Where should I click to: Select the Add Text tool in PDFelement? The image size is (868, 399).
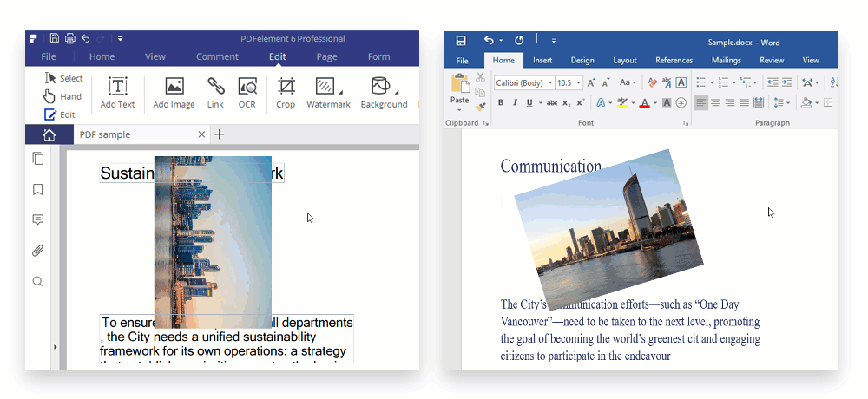pyautogui.click(x=117, y=93)
